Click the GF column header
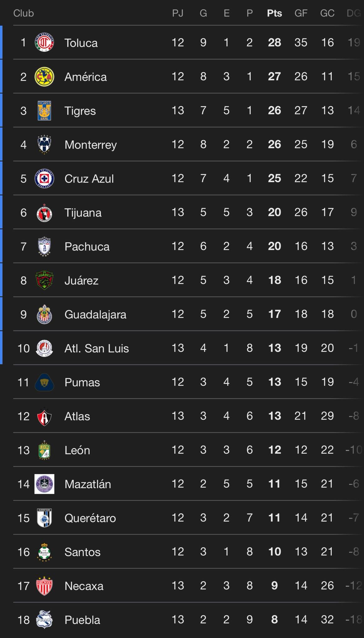The height and width of the screenshot is (638, 364). (301, 13)
